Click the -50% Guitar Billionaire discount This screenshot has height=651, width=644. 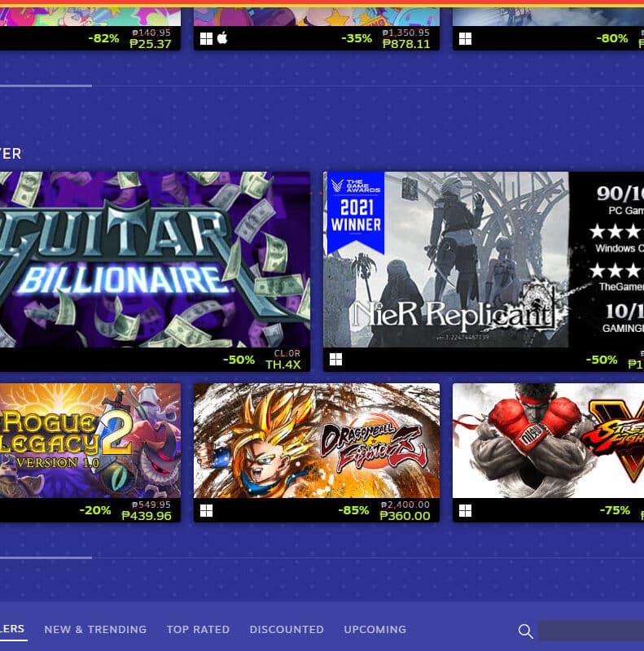click(x=239, y=360)
